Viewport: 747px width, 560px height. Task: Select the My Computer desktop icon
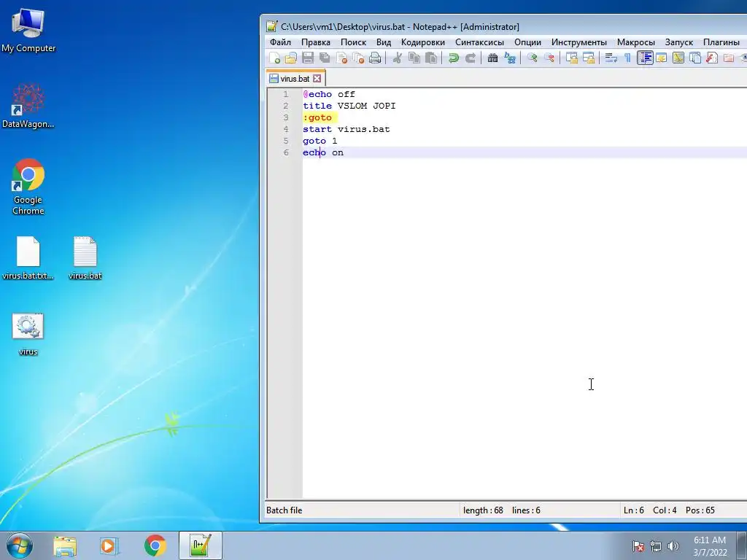[x=28, y=31]
